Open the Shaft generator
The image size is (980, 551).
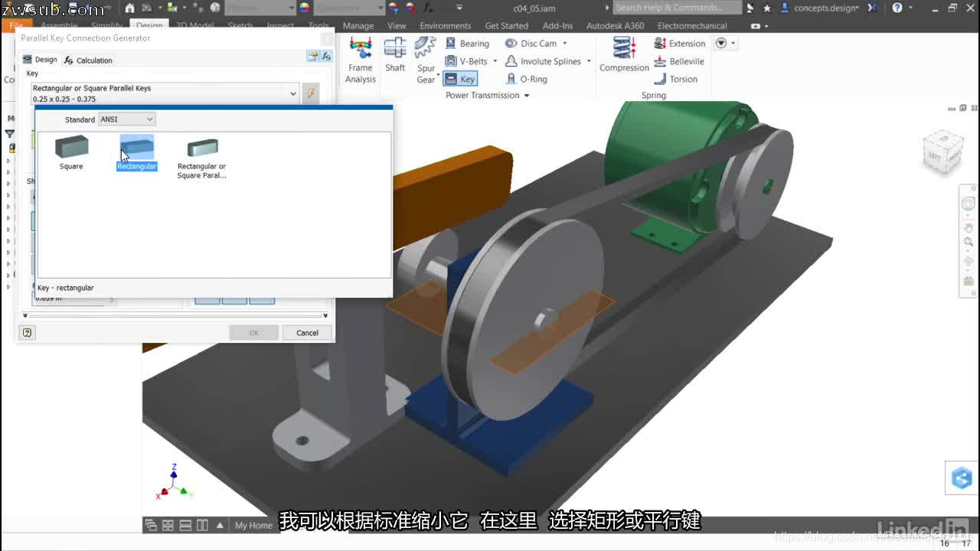(395, 54)
